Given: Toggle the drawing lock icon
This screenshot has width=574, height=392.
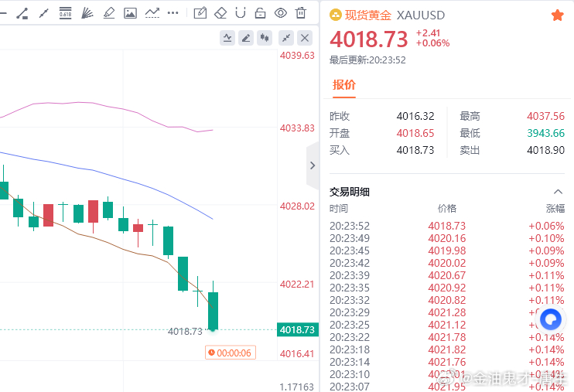Looking at the screenshot, I should (260, 13).
